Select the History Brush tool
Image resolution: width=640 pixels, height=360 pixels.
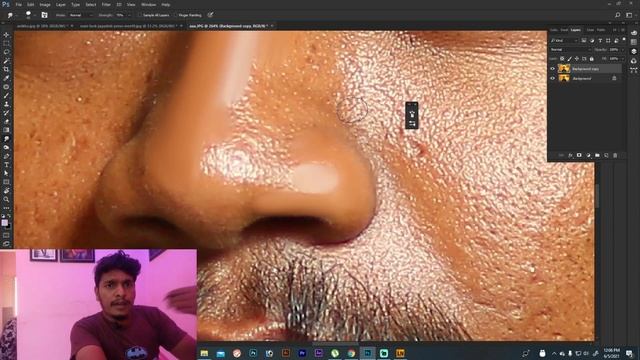tap(6, 113)
